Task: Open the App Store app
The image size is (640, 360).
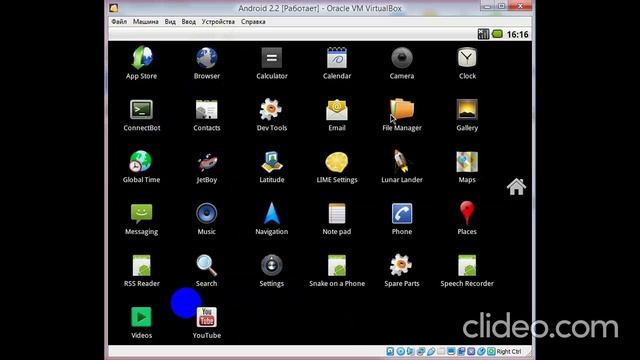Action: pyautogui.click(x=141, y=62)
